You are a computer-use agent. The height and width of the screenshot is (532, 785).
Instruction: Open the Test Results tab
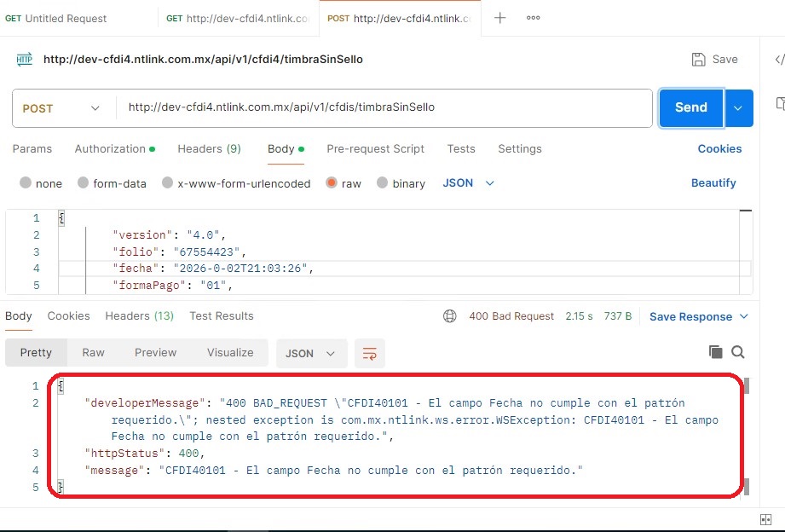pos(222,316)
